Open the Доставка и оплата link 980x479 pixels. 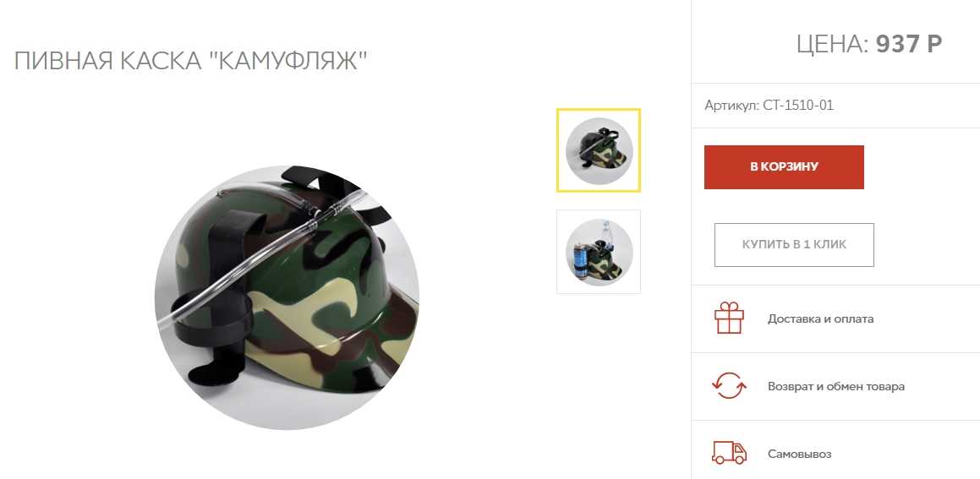[x=821, y=319]
